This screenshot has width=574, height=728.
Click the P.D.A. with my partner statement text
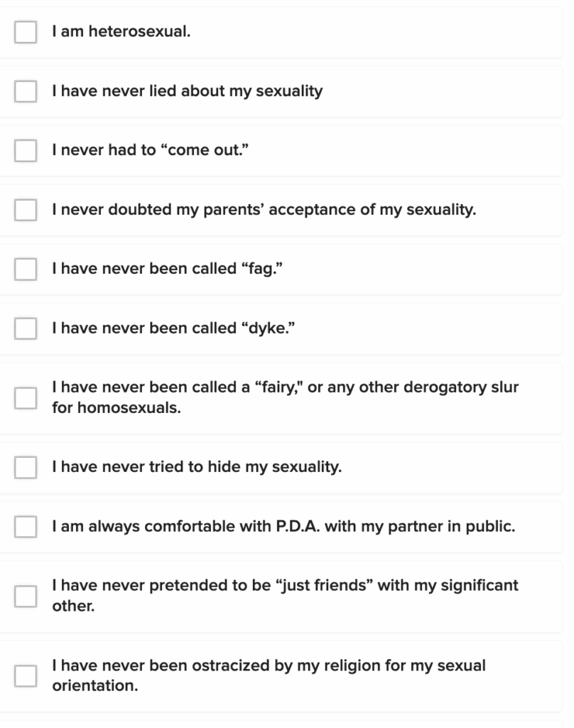click(283, 528)
